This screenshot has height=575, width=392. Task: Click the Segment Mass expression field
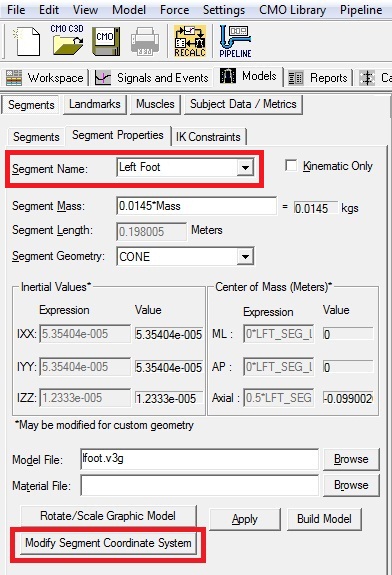tap(197, 206)
